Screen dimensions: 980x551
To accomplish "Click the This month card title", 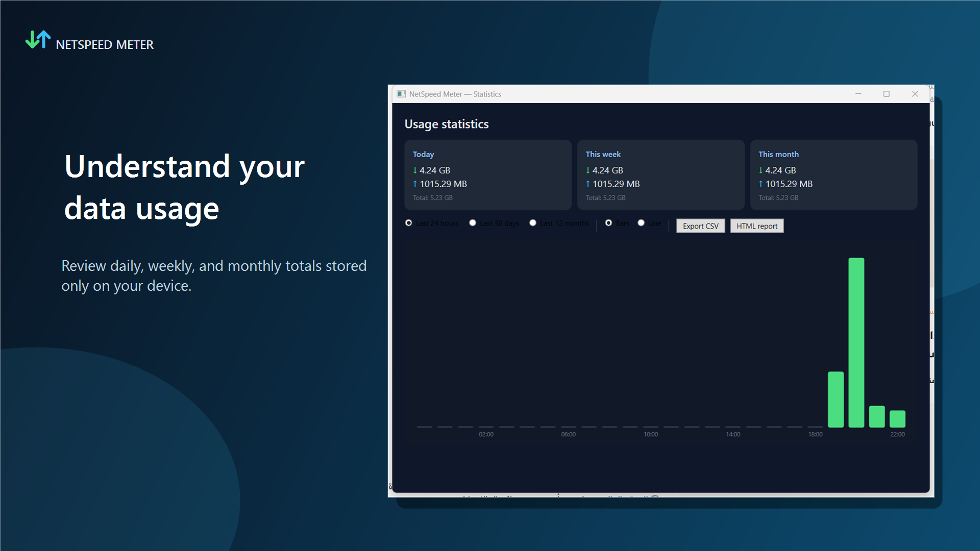I will click(x=778, y=154).
